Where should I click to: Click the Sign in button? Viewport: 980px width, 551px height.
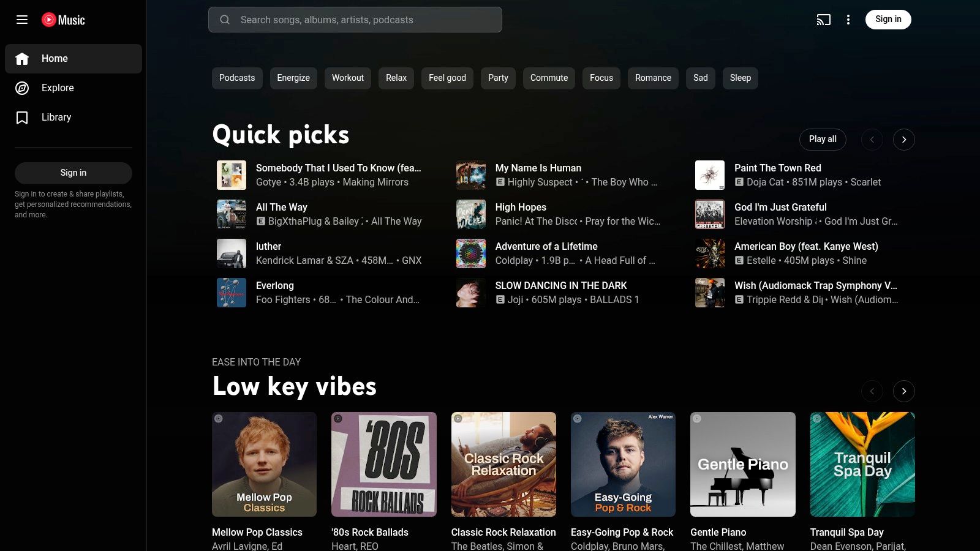[888, 19]
